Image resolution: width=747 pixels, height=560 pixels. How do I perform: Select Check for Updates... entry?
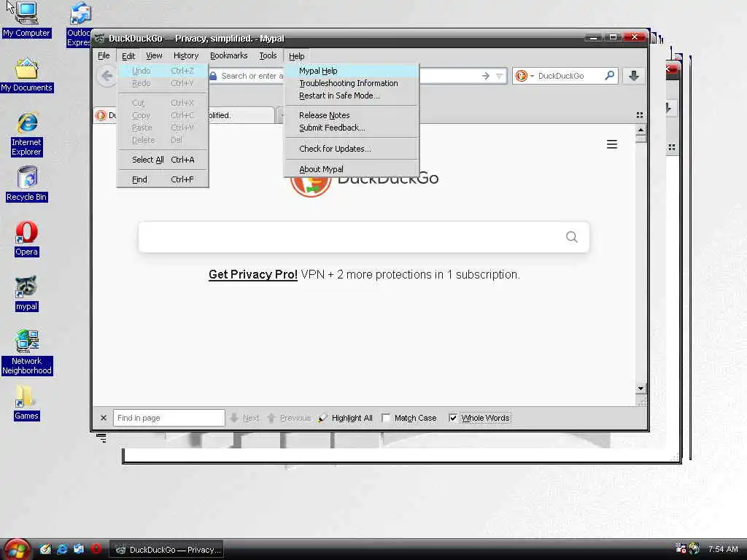tap(352, 149)
